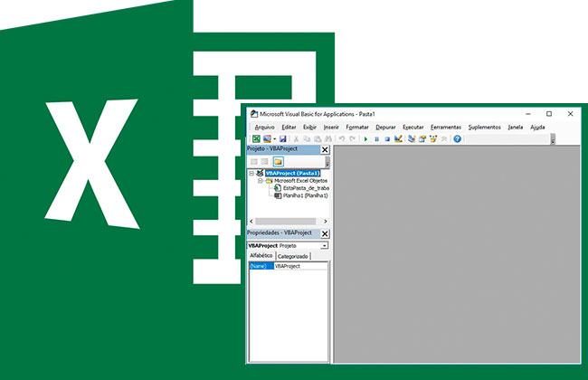Select EstaPasta_de_trabalho in the project tree
This screenshot has height=380, width=588.
pos(306,188)
